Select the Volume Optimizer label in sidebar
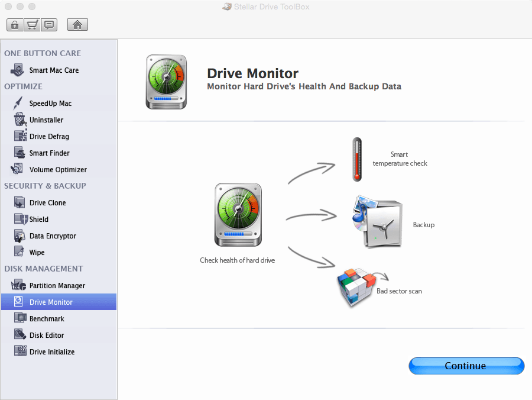 click(58, 170)
